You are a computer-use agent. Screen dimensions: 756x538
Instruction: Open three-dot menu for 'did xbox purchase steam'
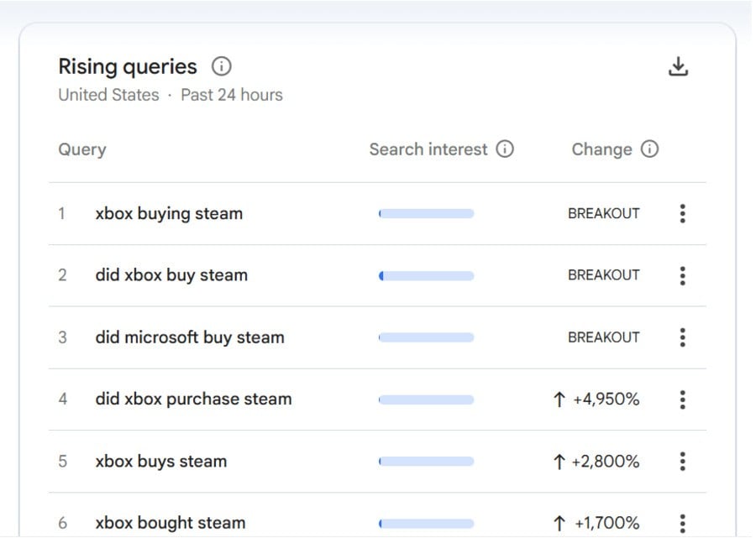682,400
